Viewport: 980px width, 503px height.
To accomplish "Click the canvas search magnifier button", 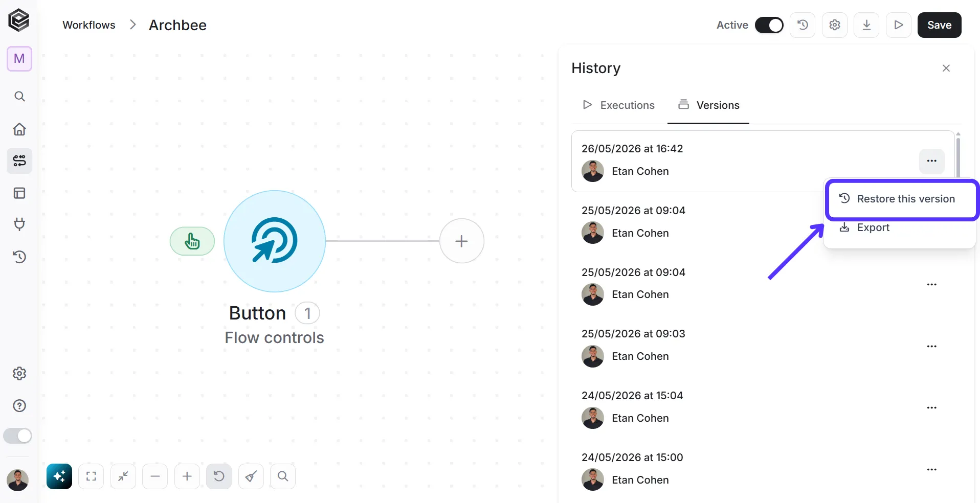I will click(283, 476).
